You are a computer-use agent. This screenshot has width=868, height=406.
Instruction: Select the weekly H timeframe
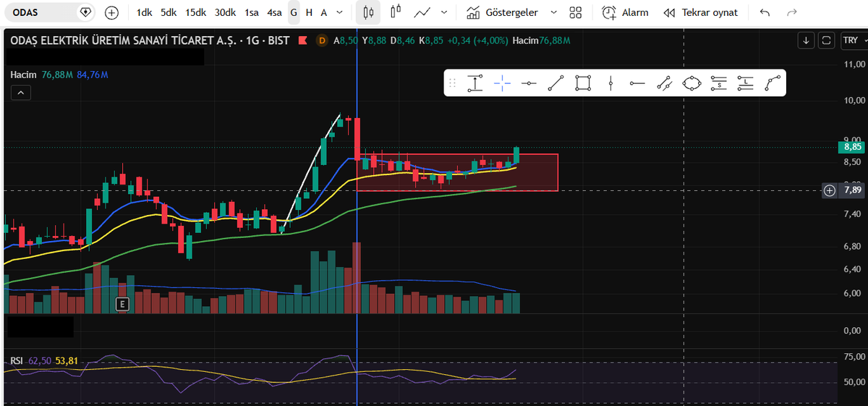[309, 12]
